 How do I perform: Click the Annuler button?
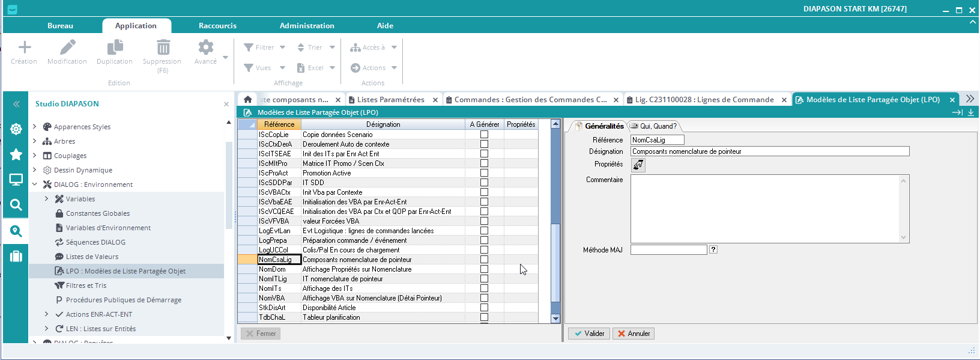pyautogui.click(x=634, y=334)
